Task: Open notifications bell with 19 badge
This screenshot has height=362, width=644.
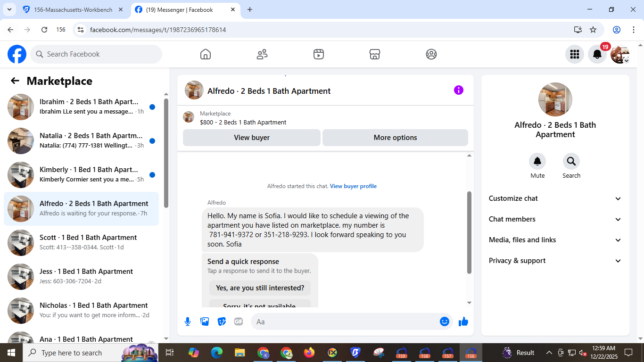Action: tap(597, 54)
